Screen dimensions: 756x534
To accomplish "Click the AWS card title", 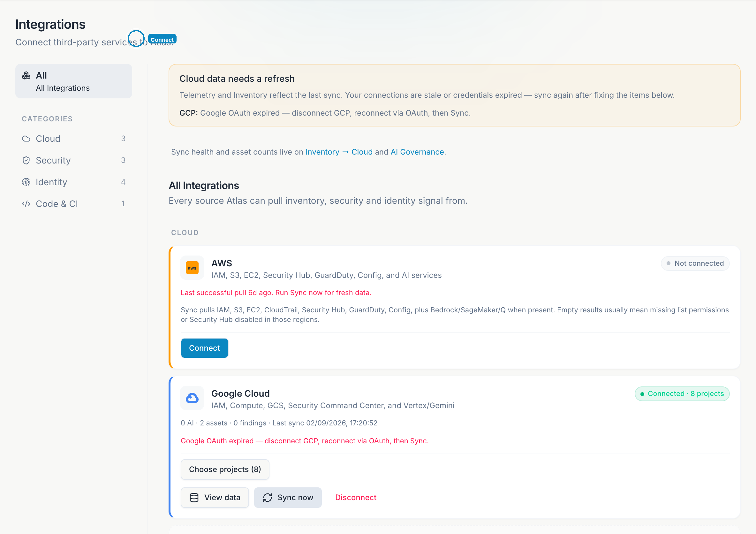I will (x=222, y=263).
